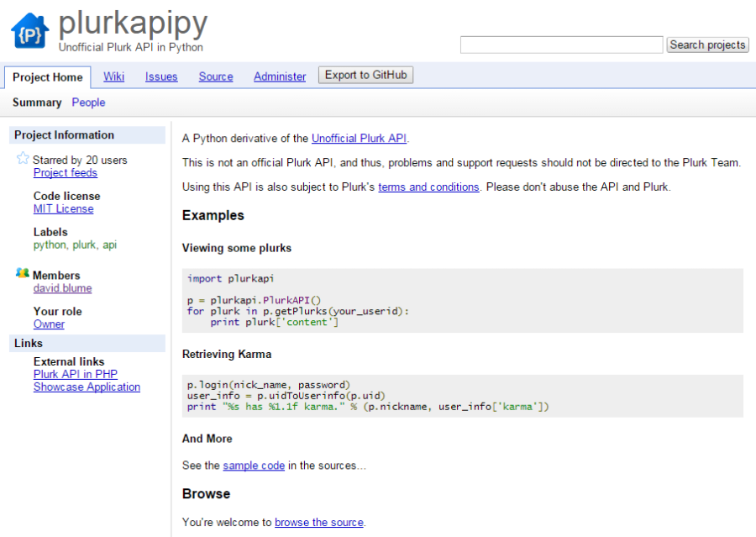This screenshot has width=756, height=537.
Task: Click the Owner role link
Action: [x=50, y=324]
